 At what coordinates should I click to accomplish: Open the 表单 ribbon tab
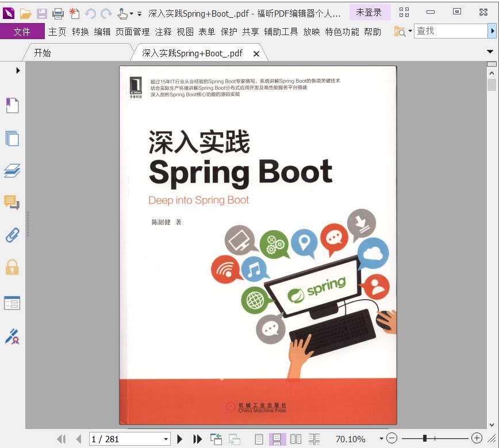(x=207, y=32)
